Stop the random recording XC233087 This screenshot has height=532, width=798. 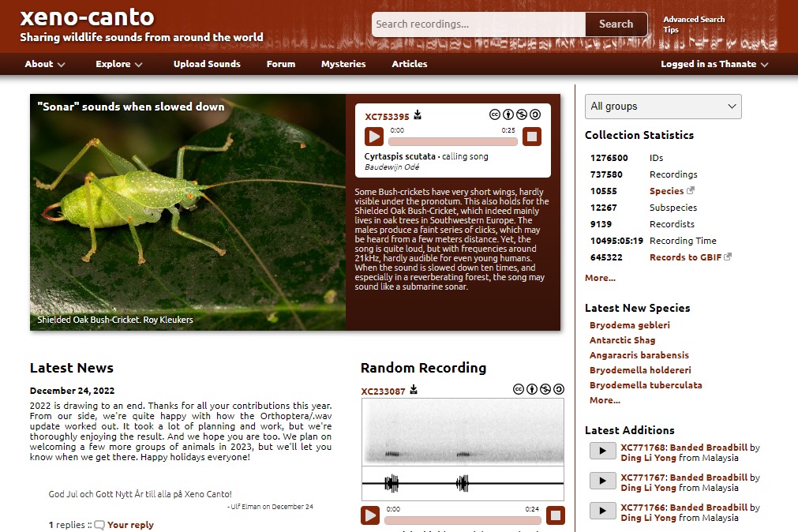[555, 515]
